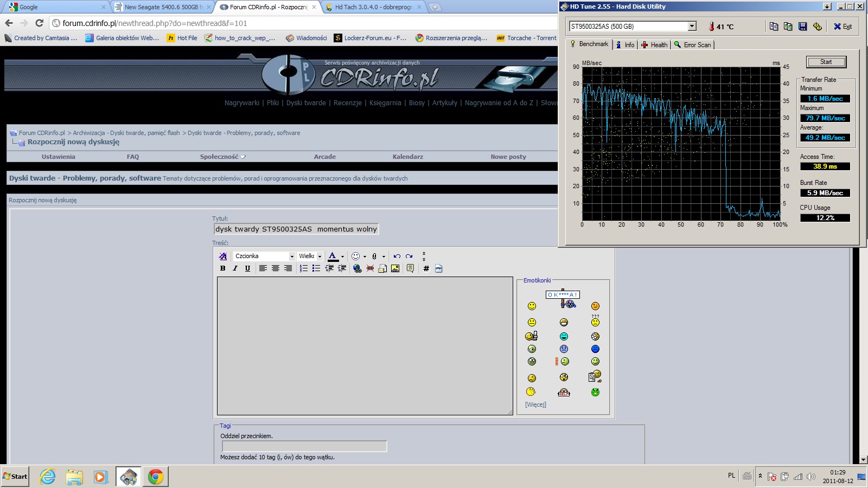Image resolution: width=868 pixels, height=488 pixels.
Task: Copy benchmark text to the clipboard
Action: tap(774, 27)
